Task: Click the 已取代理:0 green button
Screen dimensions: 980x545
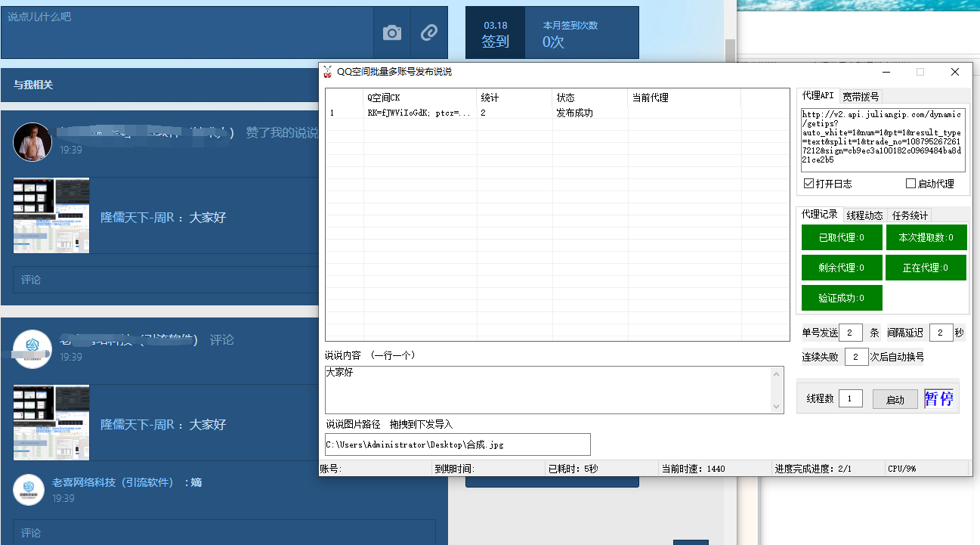Action: pos(841,237)
